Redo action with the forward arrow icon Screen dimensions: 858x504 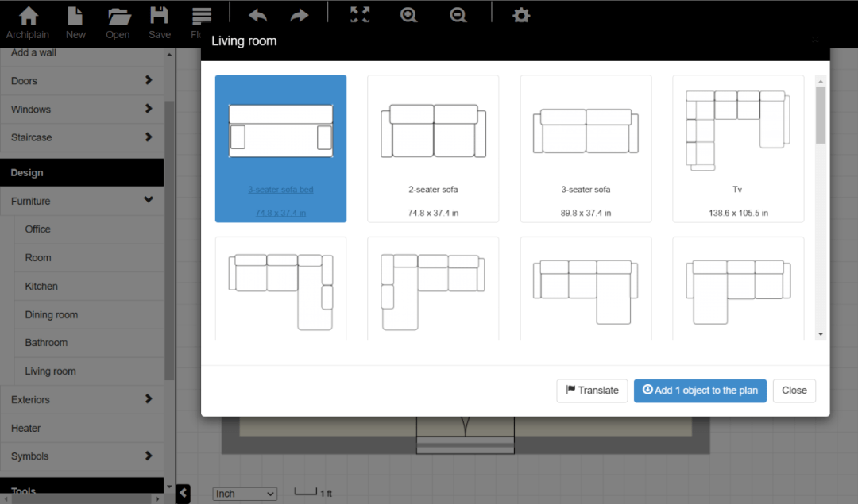[x=300, y=15]
